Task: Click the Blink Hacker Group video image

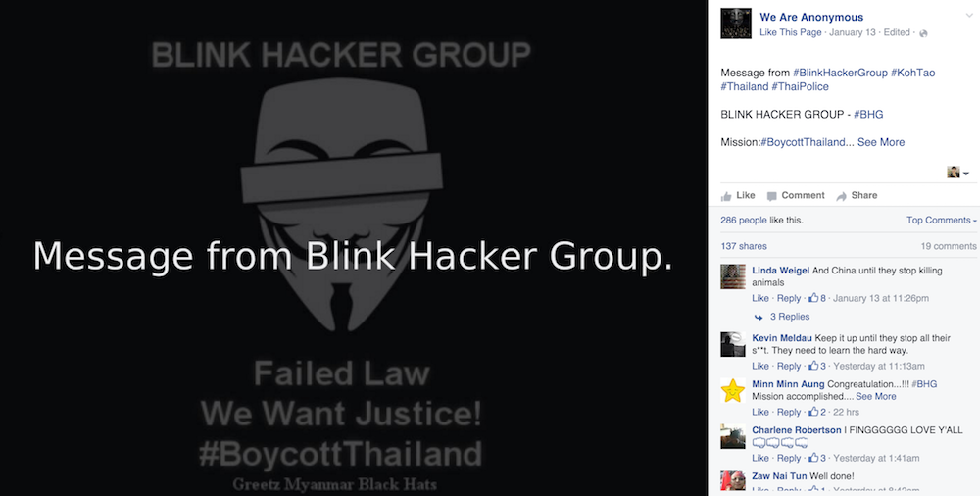Action: point(353,248)
